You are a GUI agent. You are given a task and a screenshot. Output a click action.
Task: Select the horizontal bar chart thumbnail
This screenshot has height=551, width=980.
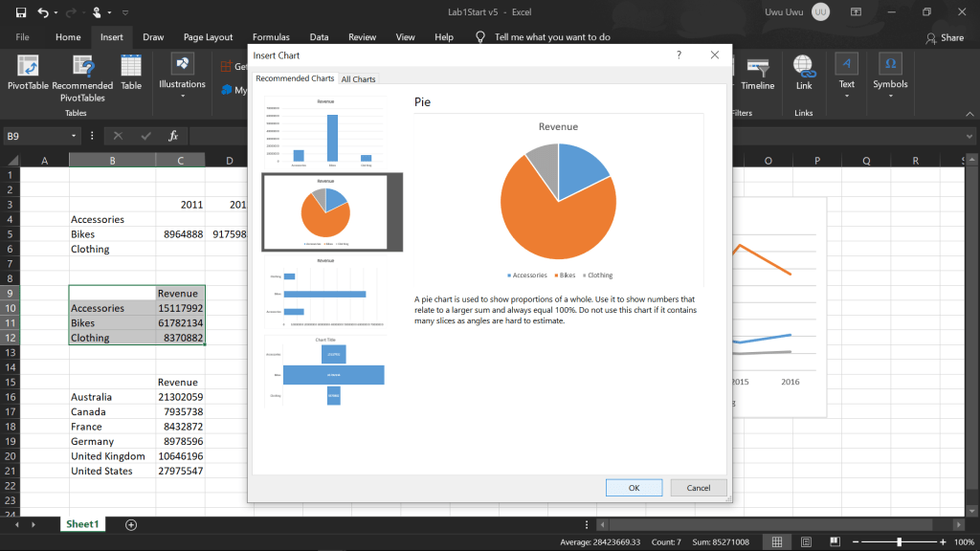click(325, 294)
